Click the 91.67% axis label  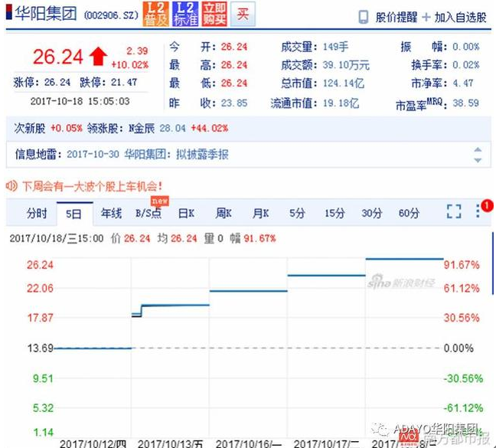point(462,265)
